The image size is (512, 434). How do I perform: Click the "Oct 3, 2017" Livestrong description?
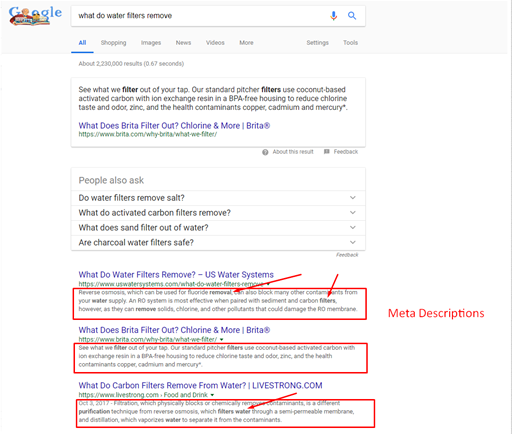216,412
